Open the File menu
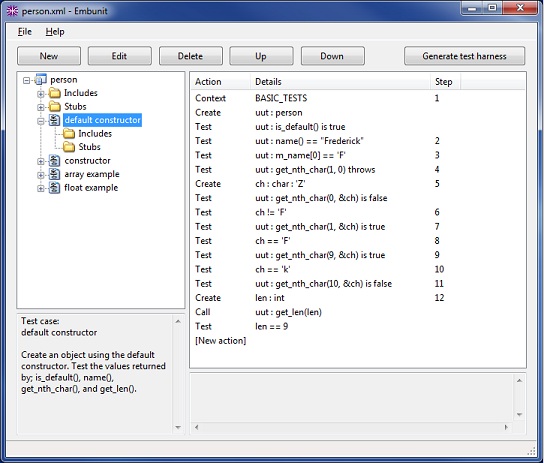The image size is (544, 463). click(25, 32)
